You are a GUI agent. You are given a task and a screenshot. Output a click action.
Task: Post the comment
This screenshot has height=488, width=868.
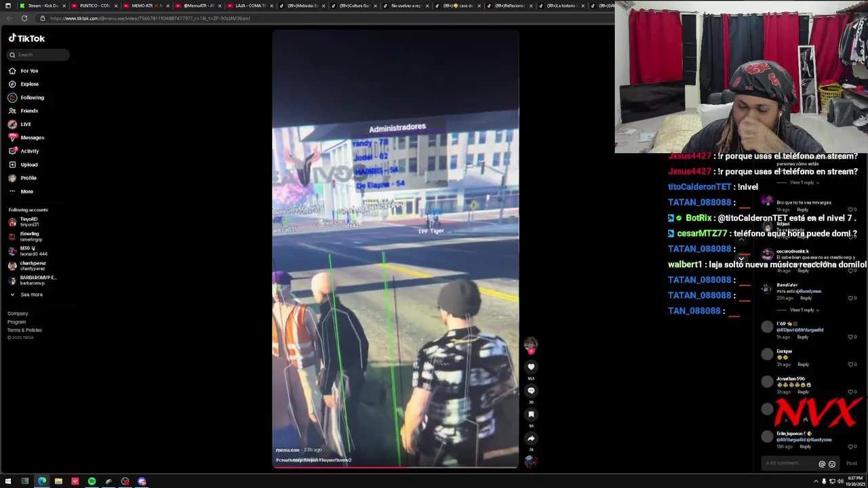pyautogui.click(x=852, y=464)
